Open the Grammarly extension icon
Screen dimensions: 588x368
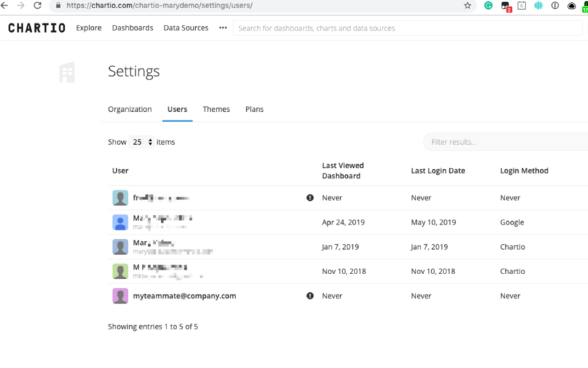[x=488, y=6]
